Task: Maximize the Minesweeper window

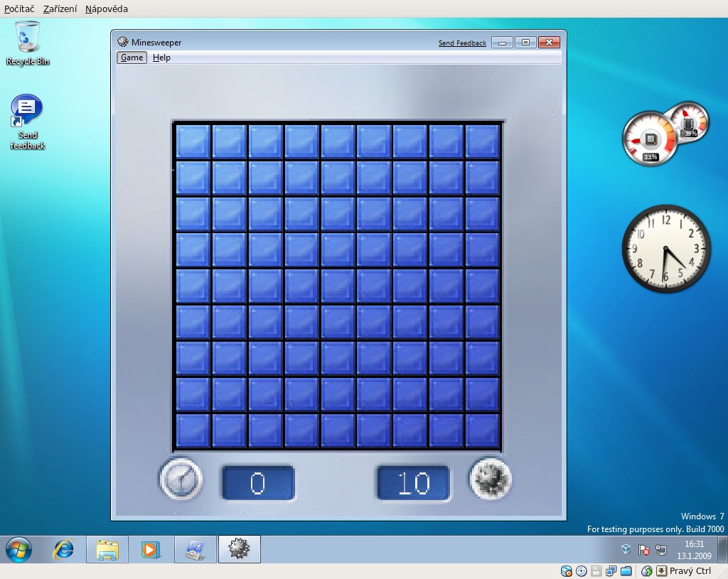Action: (x=525, y=43)
